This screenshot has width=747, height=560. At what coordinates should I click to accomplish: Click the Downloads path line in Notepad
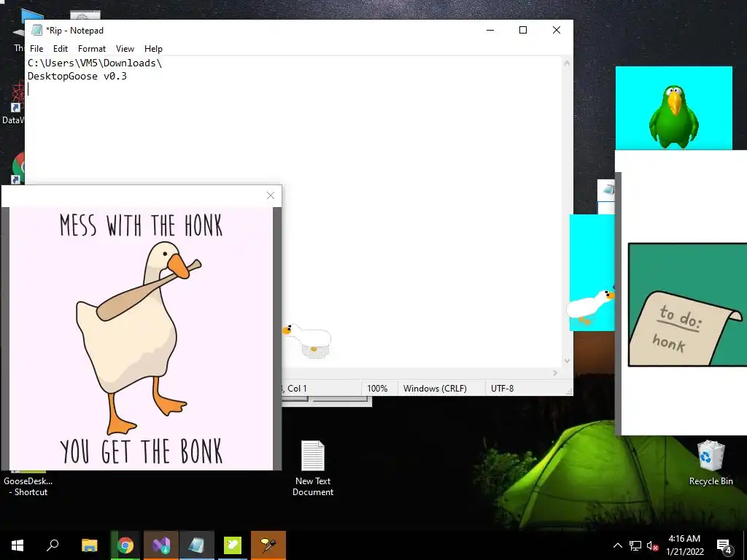(x=95, y=63)
